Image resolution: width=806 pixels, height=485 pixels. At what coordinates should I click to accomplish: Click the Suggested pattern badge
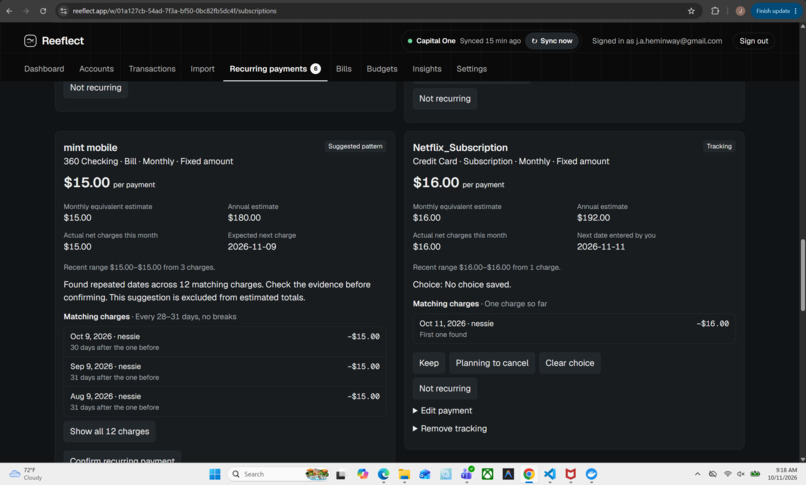(355, 146)
